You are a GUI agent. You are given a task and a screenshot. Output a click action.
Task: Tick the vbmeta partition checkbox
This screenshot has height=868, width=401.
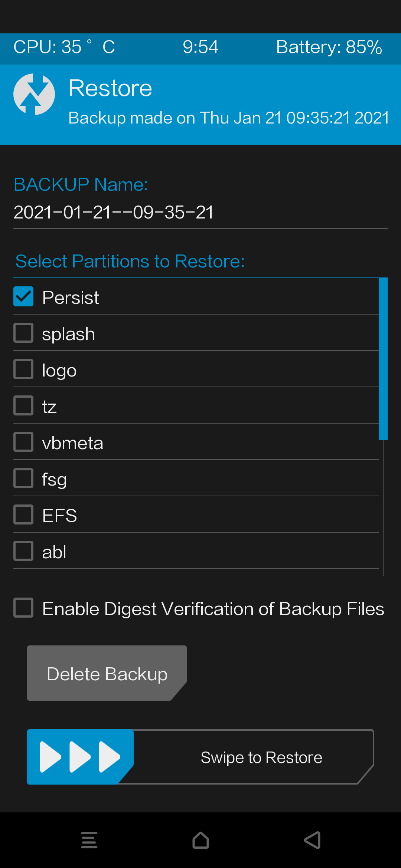pos(23,442)
